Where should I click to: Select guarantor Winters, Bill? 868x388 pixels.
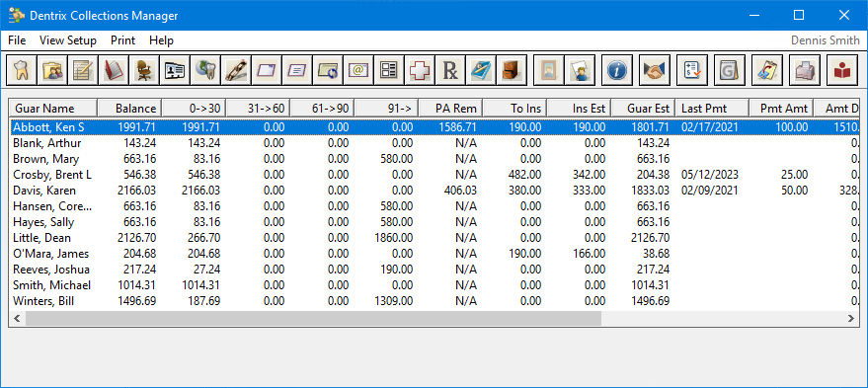pos(44,302)
